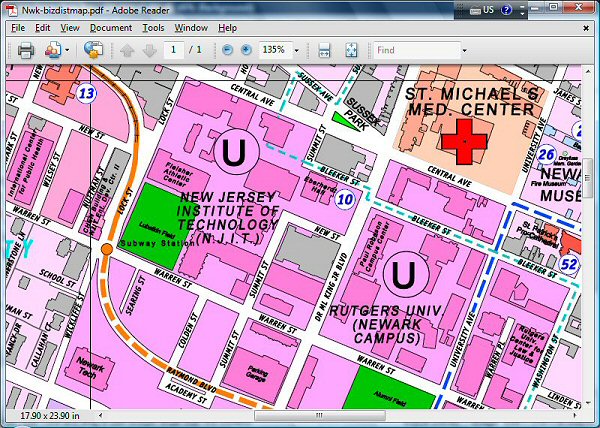Open the Help menu

point(228,28)
